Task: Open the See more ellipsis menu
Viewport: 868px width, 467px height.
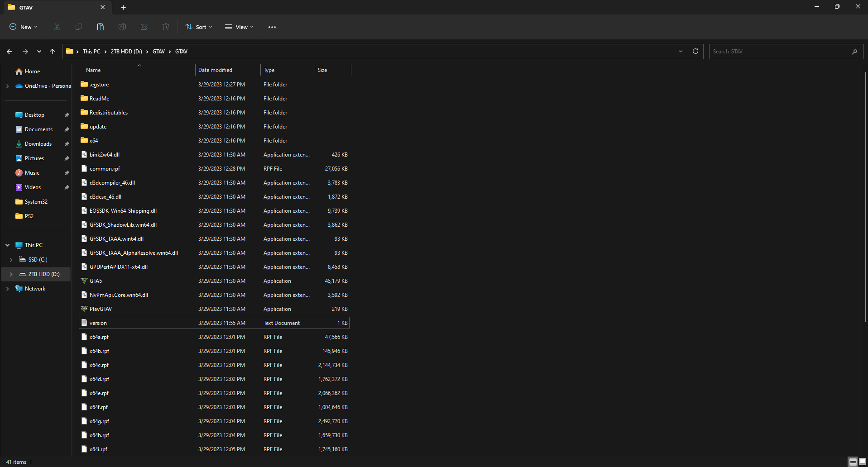Action: point(272,27)
